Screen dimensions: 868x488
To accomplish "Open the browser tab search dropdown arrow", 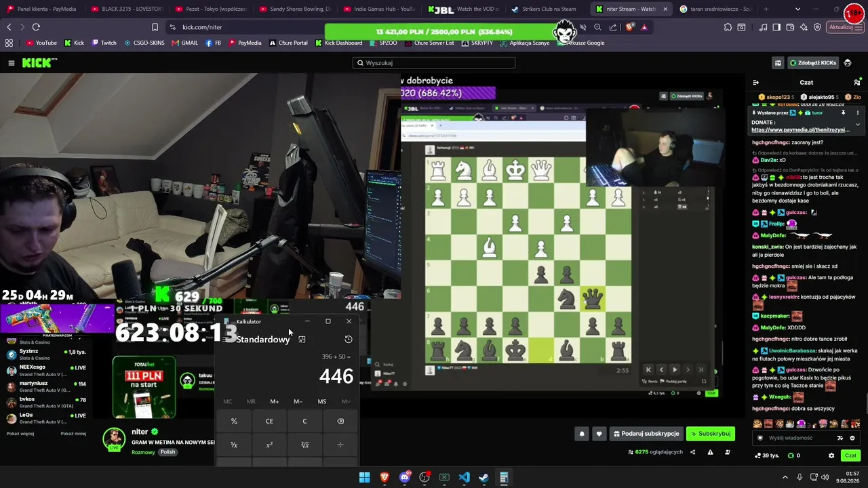I will (x=797, y=9).
